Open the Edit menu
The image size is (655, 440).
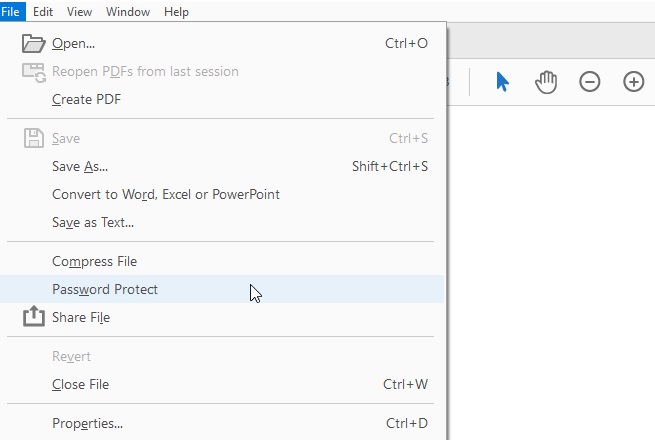[43, 12]
